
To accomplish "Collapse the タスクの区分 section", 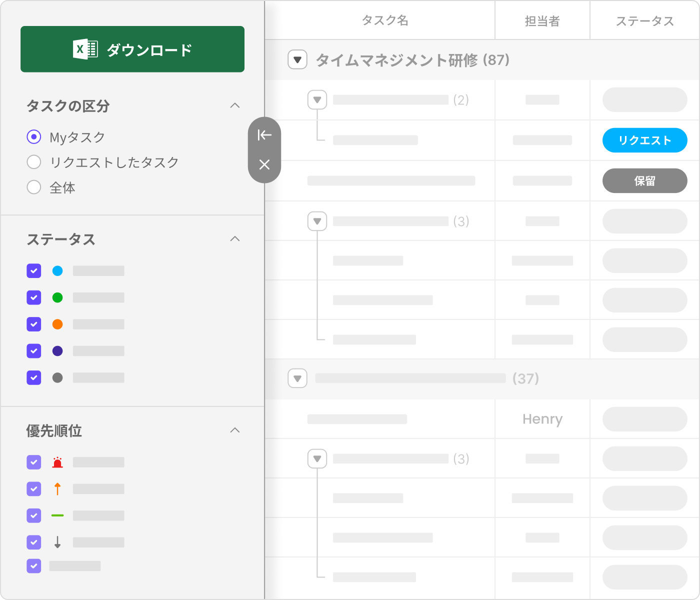I will (235, 105).
